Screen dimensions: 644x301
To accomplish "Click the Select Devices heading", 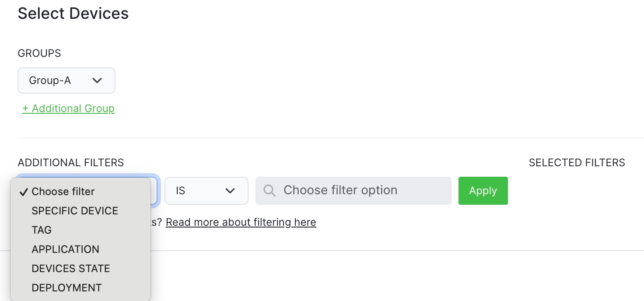I will 73,14.
